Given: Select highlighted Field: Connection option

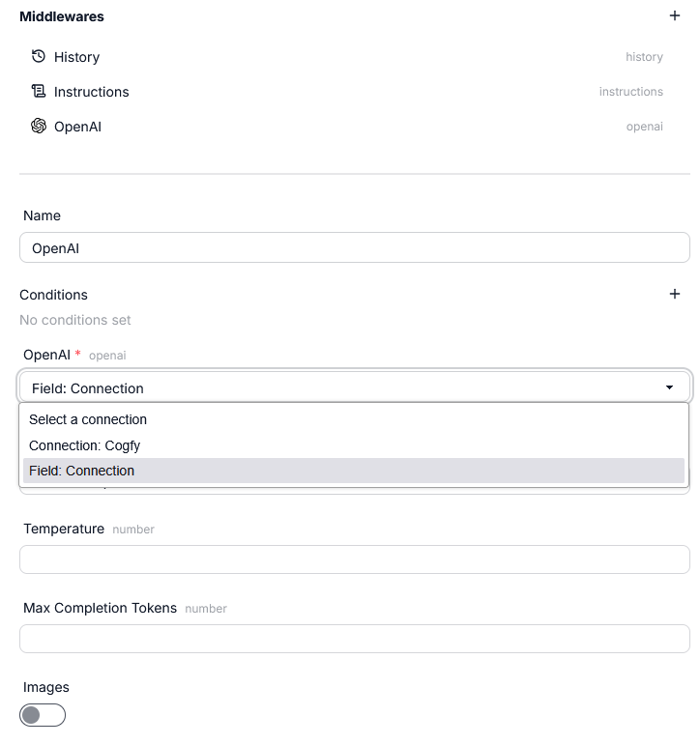Looking at the screenshot, I should pos(354,471).
